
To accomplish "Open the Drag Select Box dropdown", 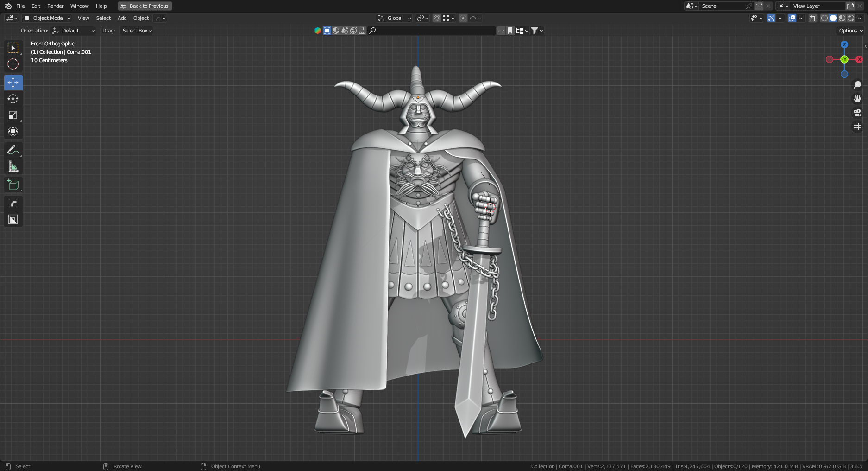I will 136,31.
